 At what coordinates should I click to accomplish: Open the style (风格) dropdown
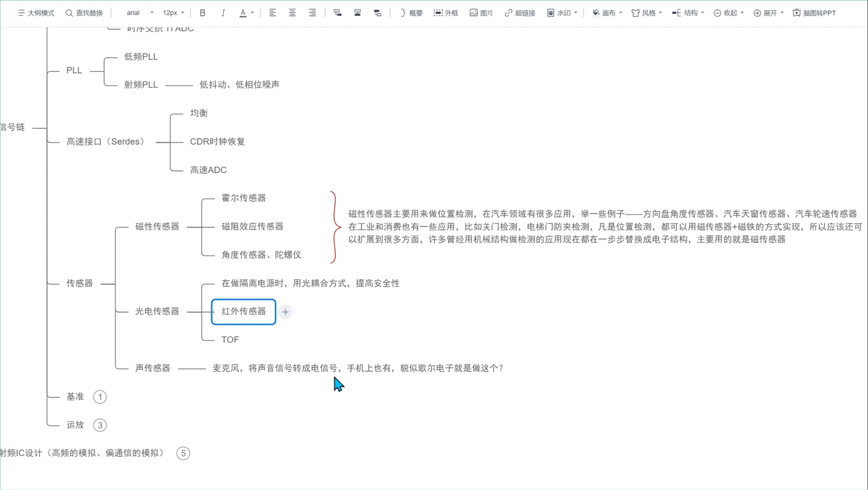(647, 13)
